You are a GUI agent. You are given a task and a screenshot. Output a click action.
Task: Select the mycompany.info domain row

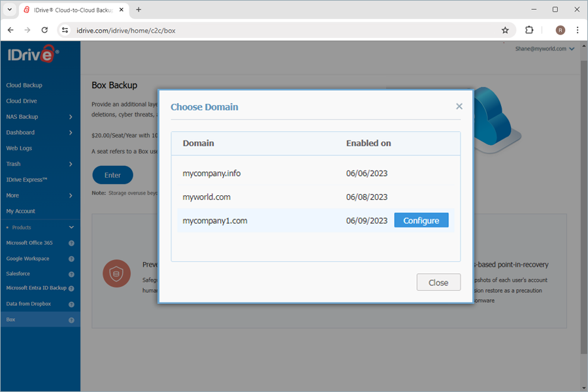[x=316, y=173]
